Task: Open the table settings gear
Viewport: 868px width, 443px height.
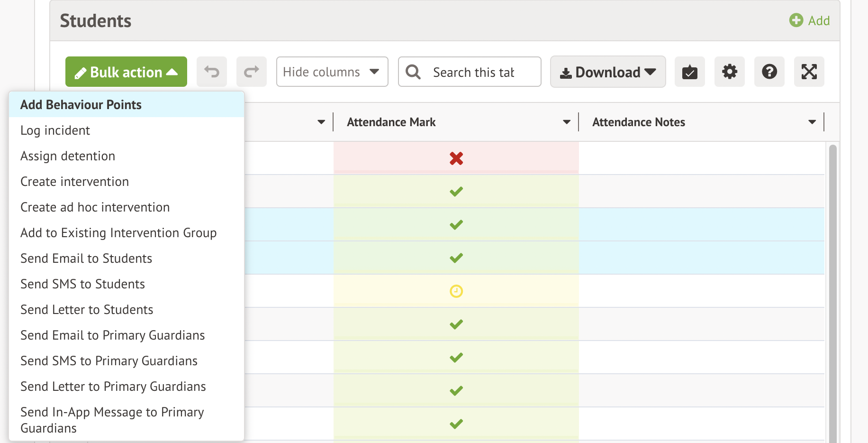Action: tap(730, 72)
